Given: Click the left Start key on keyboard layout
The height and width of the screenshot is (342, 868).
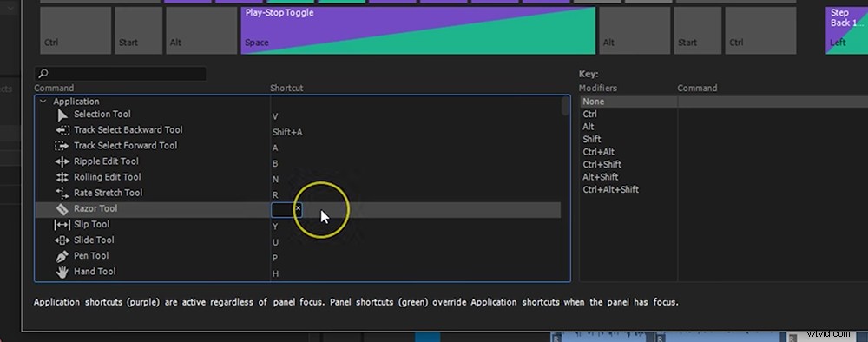Looking at the screenshot, I should tap(138, 30).
